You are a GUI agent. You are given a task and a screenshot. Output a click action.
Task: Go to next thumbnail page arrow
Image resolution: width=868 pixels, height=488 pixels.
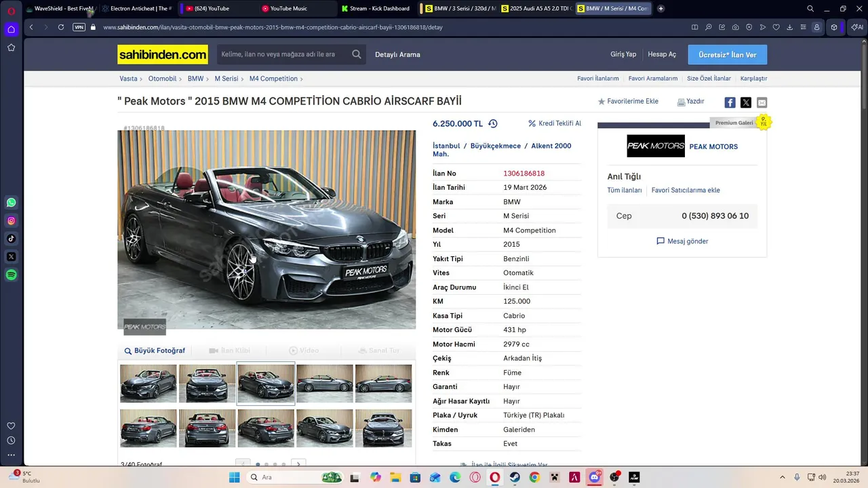(x=298, y=464)
